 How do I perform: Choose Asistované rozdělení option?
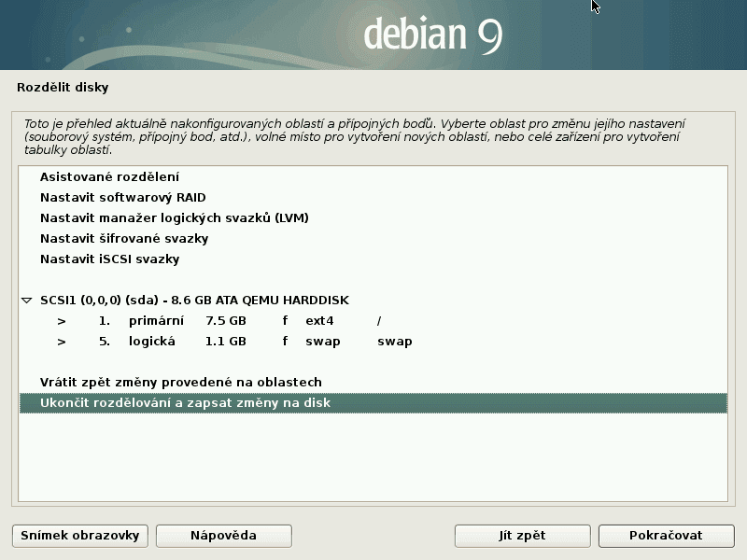point(373,177)
